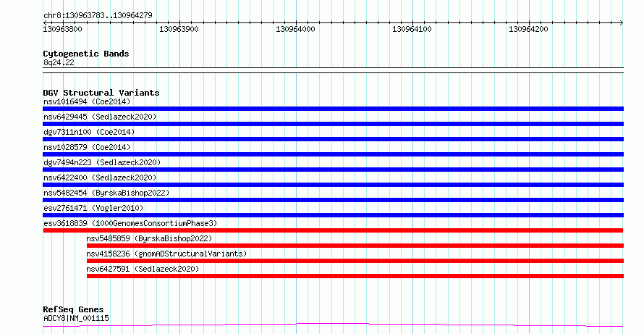
Task: Select the blue bar under dgv7494n223
Action: click(x=333, y=170)
